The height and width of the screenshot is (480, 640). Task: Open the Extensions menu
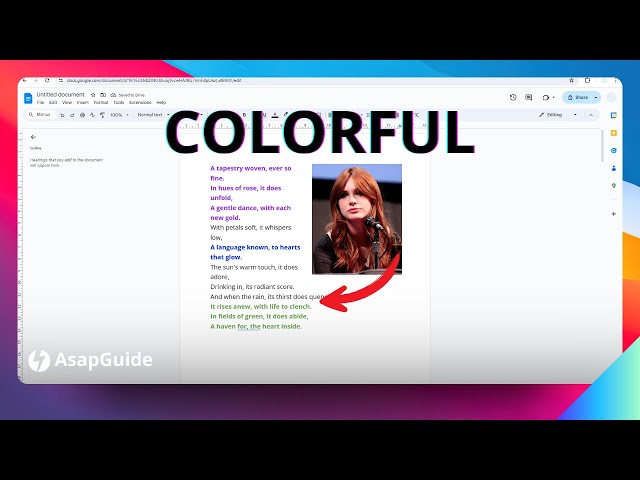[140, 102]
